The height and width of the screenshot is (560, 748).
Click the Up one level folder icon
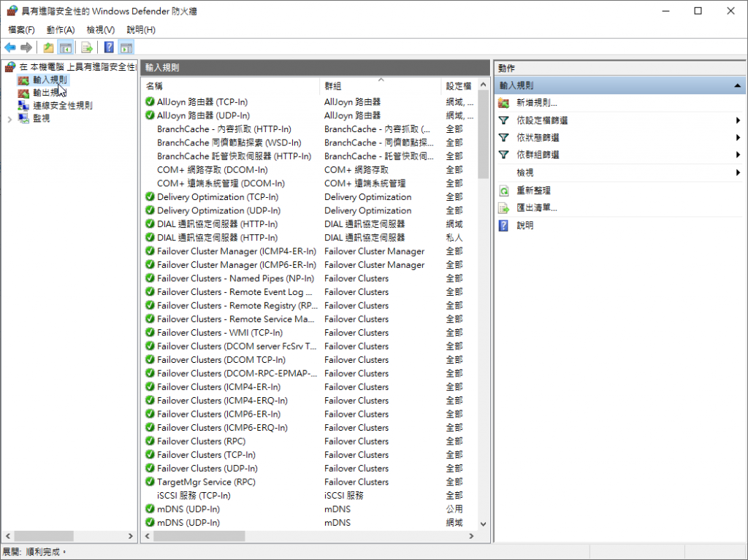(48, 47)
